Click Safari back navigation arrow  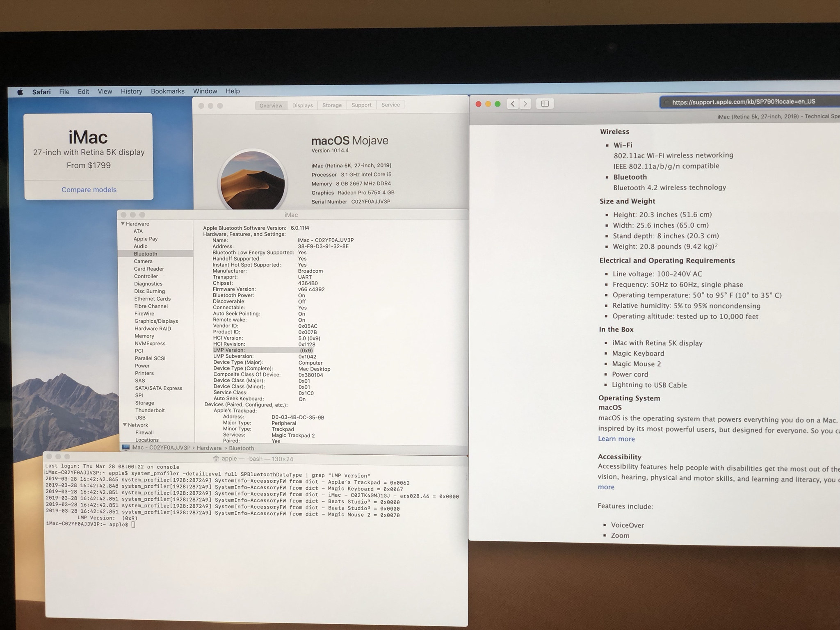coord(513,104)
